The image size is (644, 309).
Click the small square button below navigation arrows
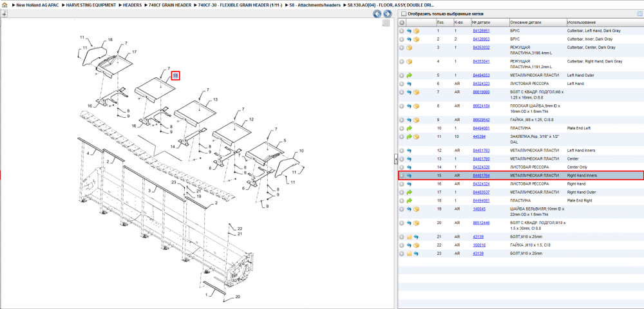(386, 23)
